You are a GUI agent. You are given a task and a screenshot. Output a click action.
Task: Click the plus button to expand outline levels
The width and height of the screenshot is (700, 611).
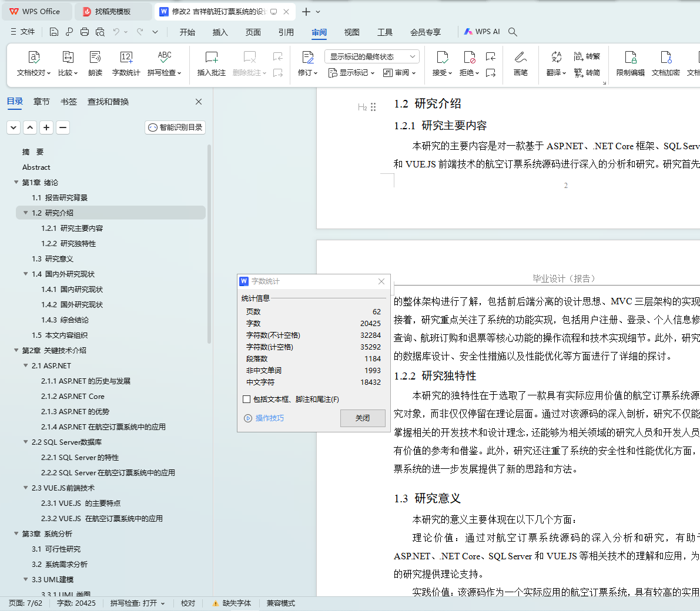click(46, 127)
